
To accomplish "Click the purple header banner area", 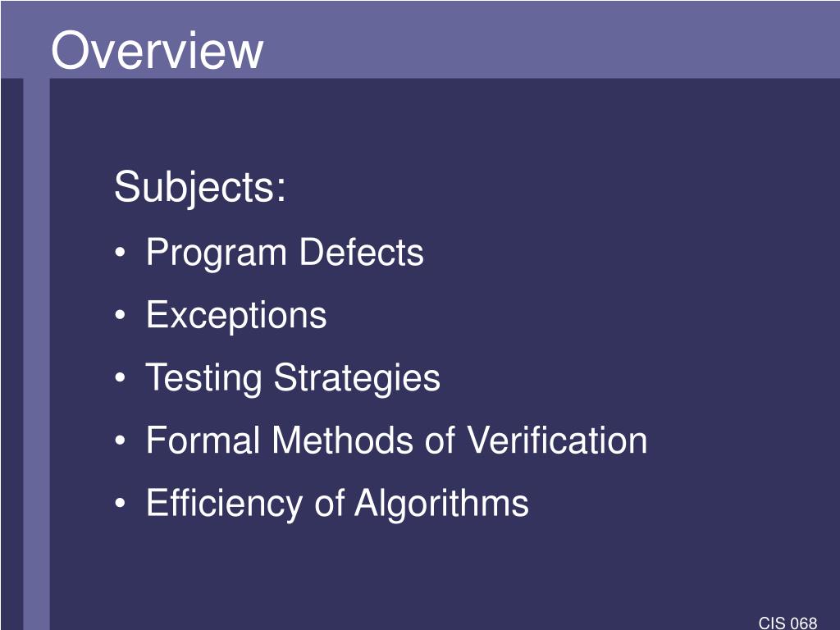I will point(420,39).
